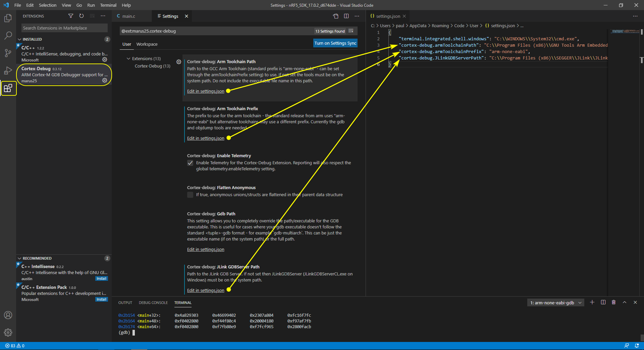Open the Accounts menu icon
644x350 pixels.
pyautogui.click(x=8, y=315)
